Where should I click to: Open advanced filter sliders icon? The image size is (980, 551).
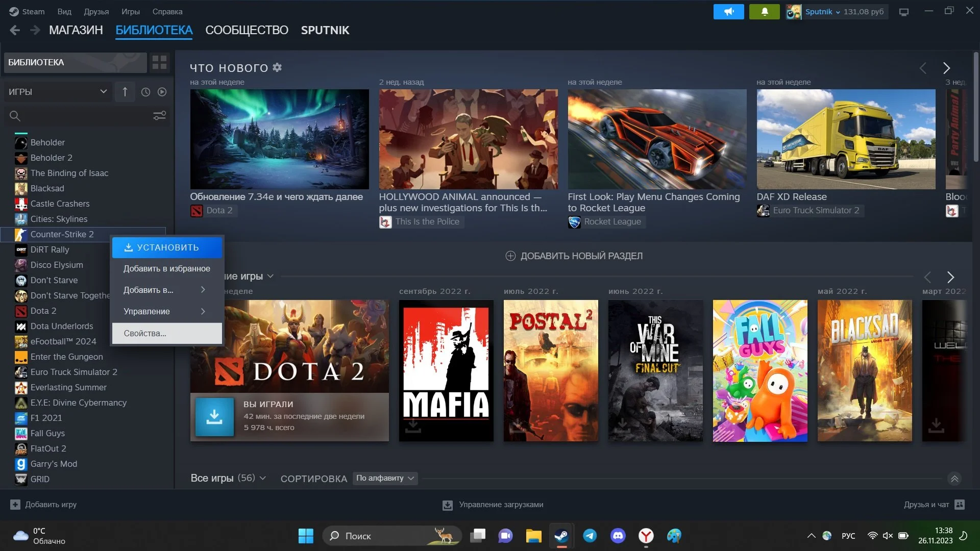[159, 116]
